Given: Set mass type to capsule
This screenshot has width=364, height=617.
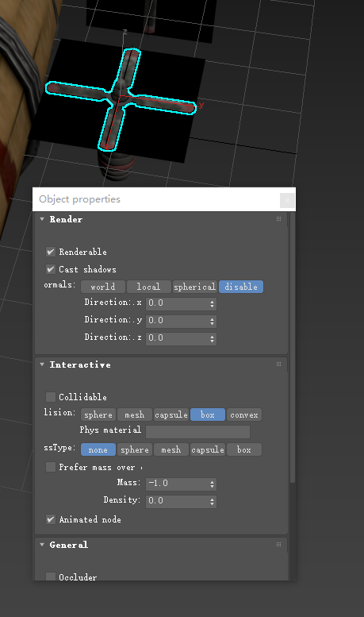Looking at the screenshot, I should tap(208, 449).
